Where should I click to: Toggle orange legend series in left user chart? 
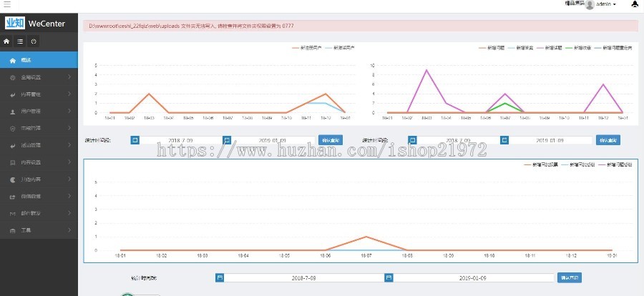tap(306, 48)
